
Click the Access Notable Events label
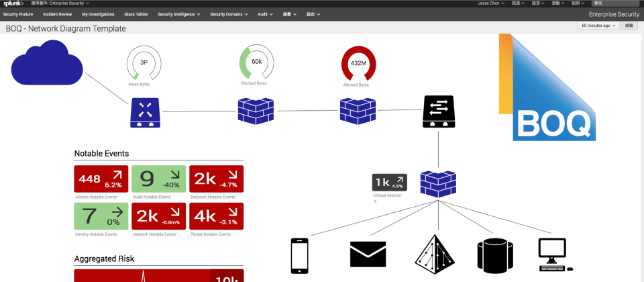[96, 197]
